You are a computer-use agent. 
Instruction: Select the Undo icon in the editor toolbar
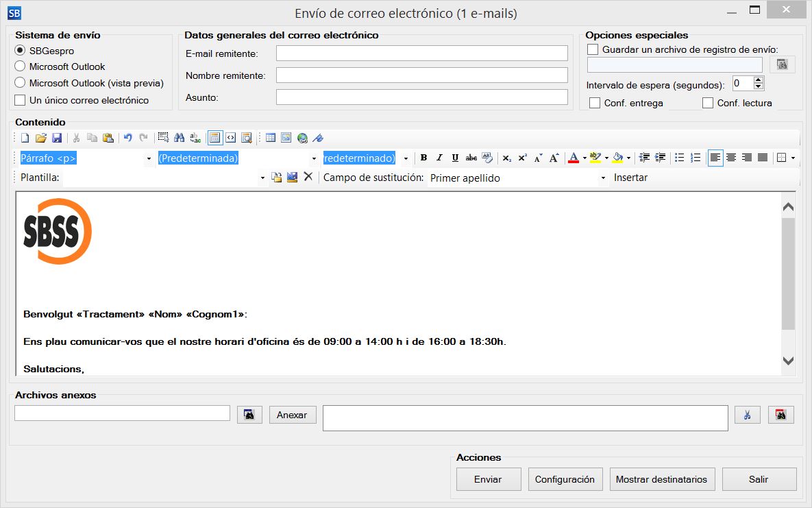click(x=127, y=137)
